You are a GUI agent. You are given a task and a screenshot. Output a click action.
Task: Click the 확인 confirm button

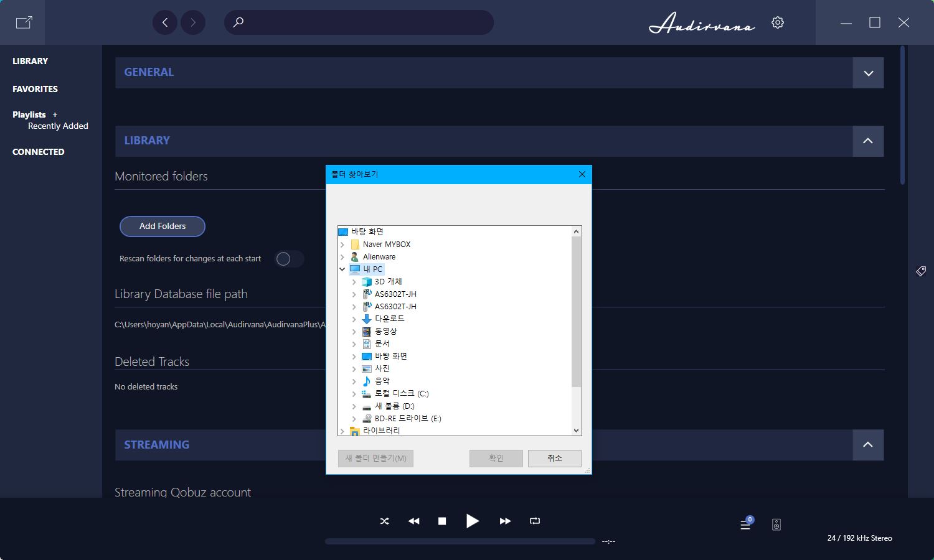click(x=496, y=458)
